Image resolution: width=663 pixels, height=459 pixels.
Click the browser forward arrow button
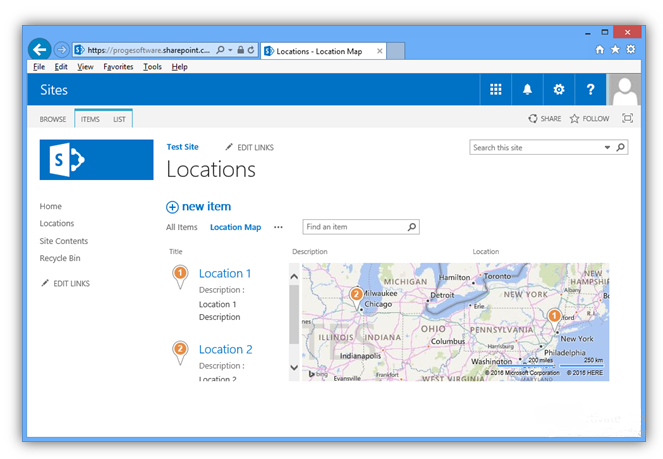[x=62, y=50]
